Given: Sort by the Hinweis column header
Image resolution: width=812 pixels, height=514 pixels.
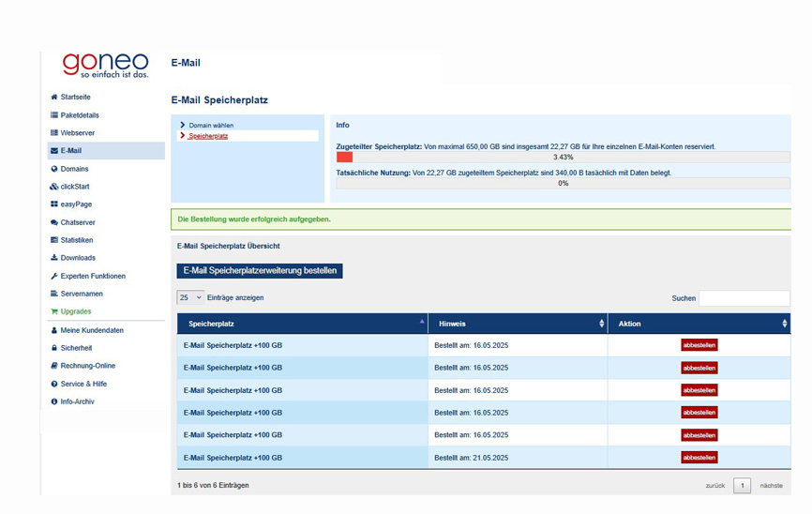Looking at the screenshot, I should coord(518,324).
